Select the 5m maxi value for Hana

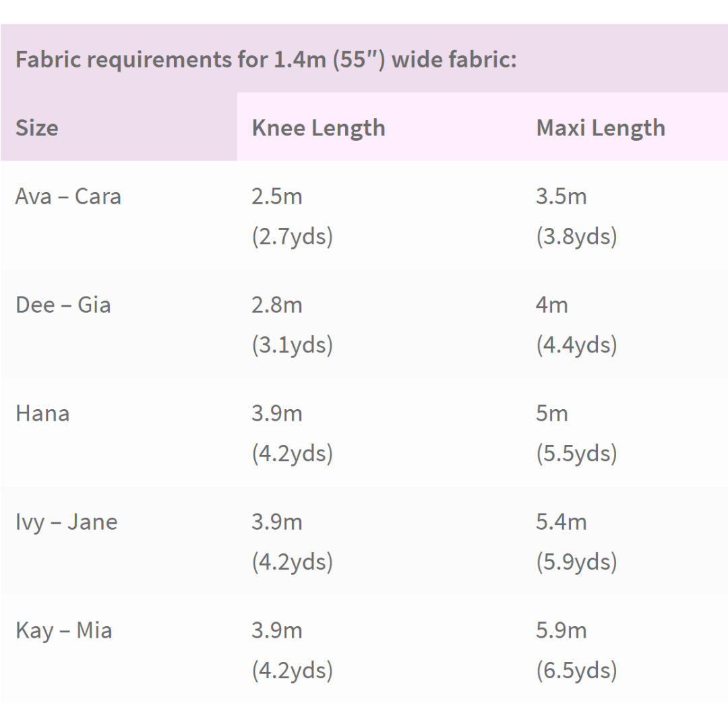(552, 413)
